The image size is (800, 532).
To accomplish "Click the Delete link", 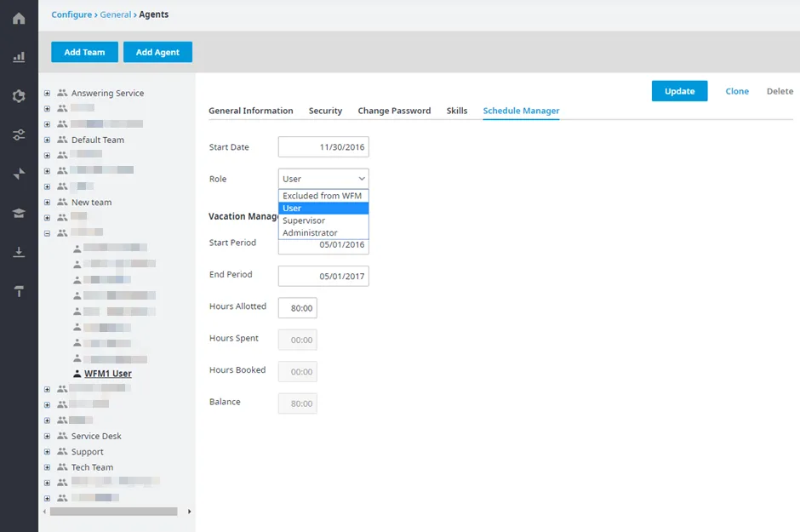I will 780,91.
